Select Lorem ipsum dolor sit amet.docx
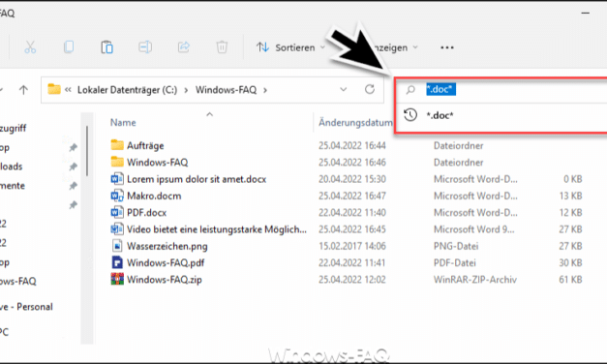607x364 pixels. point(197,179)
